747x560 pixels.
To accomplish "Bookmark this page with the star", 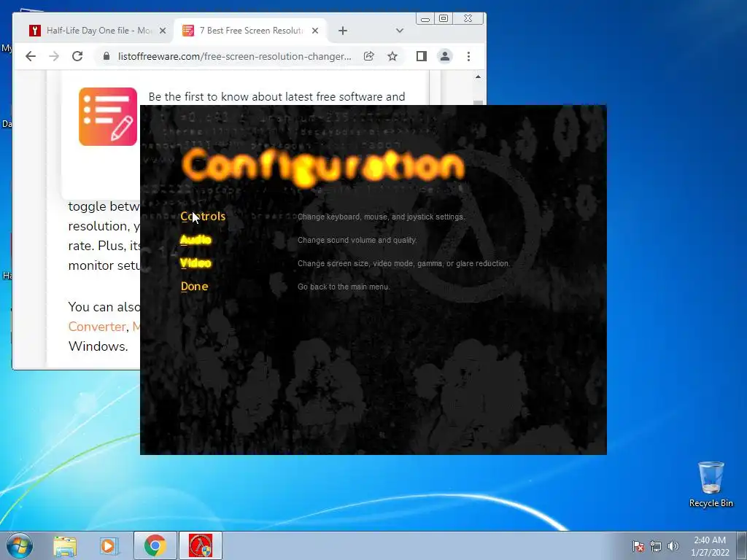I will [x=392, y=56].
